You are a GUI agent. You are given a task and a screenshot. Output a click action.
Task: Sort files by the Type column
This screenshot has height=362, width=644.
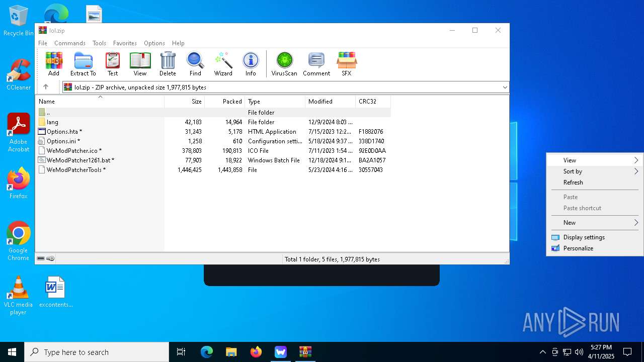(275, 102)
